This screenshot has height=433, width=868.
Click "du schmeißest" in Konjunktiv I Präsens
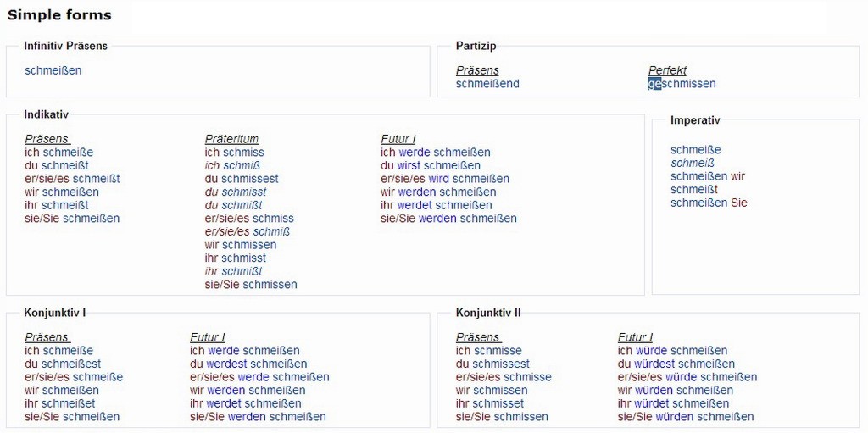63,364
